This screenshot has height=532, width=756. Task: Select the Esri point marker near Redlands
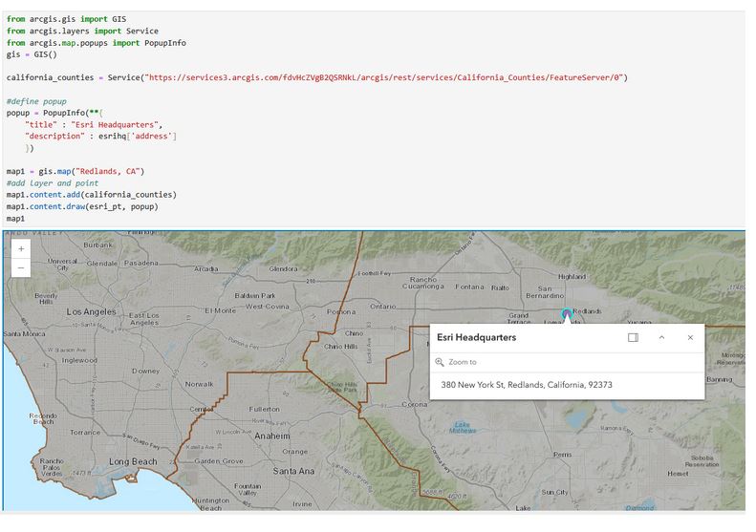[567, 313]
